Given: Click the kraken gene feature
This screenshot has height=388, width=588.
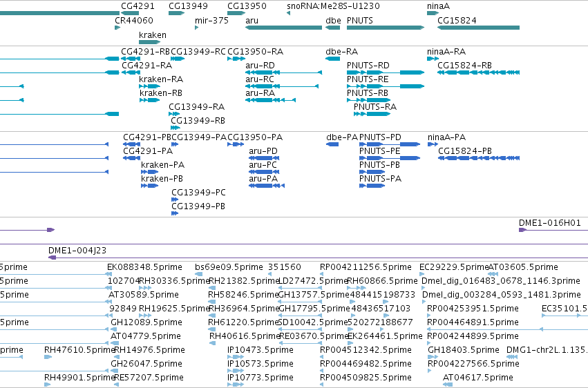Looking at the screenshot, I should (x=150, y=42).
